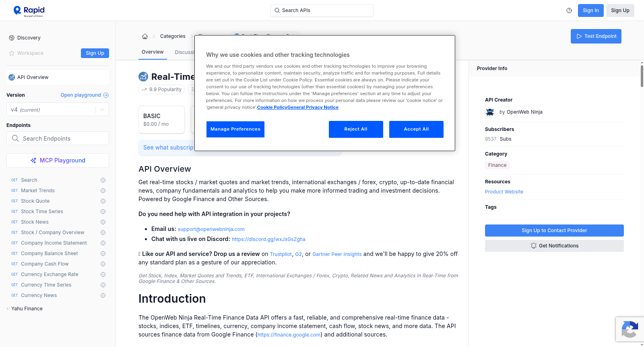Open the Product Website link
The width and height of the screenshot is (644, 347).
click(504, 192)
